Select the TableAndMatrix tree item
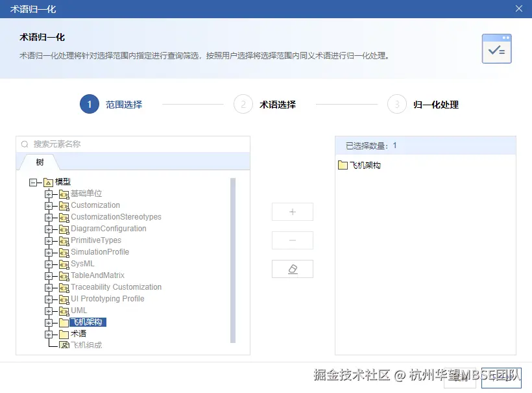 point(97,275)
